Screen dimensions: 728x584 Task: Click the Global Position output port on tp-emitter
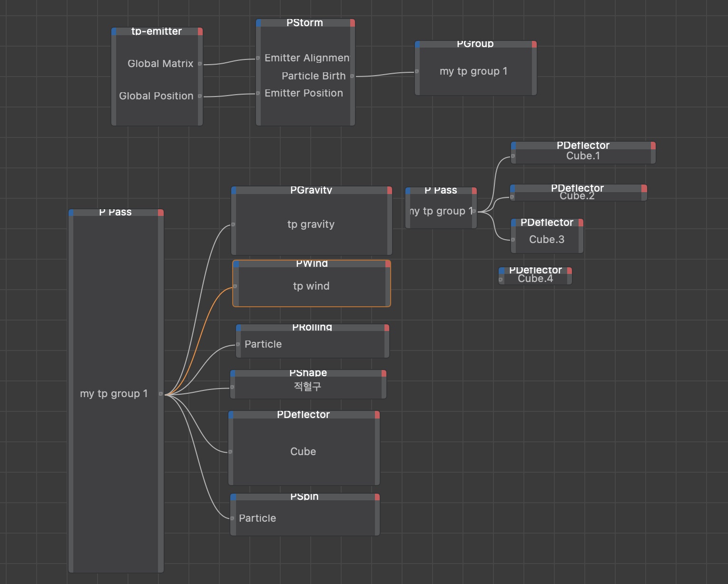coord(200,96)
